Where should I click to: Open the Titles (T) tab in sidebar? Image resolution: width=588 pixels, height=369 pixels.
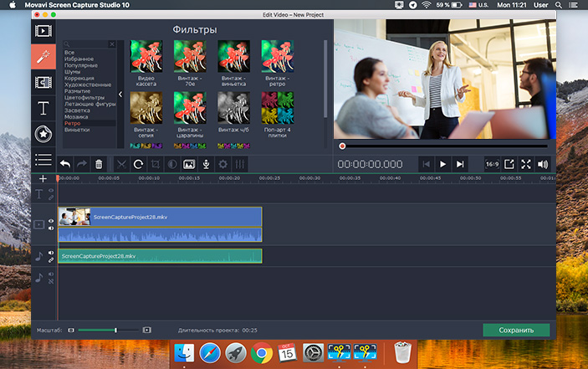[x=43, y=109]
